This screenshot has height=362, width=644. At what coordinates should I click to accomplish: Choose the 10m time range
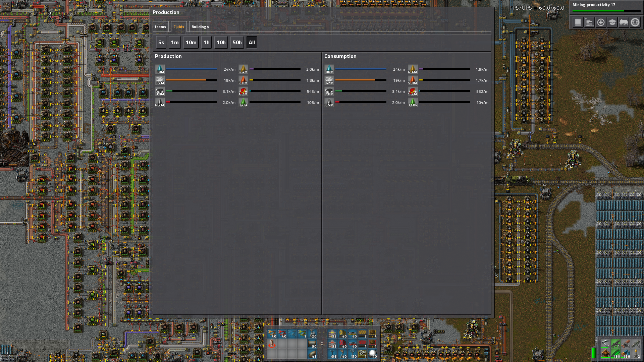[191, 43]
